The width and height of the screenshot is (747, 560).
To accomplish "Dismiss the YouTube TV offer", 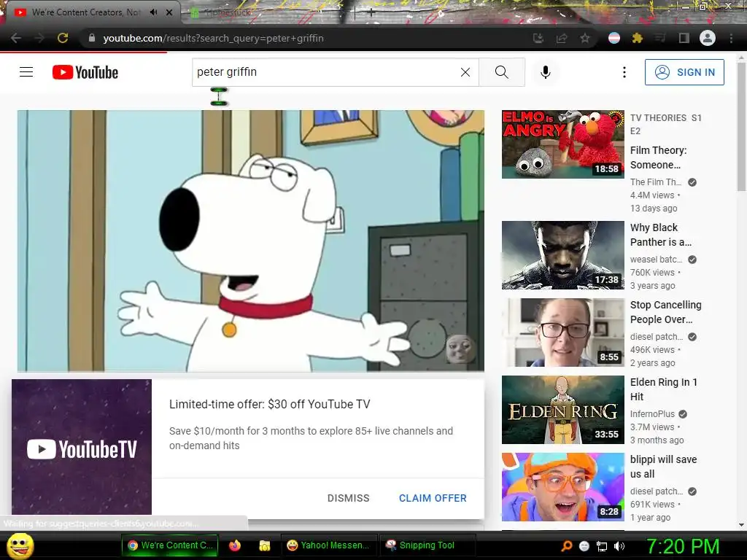I will (x=348, y=498).
